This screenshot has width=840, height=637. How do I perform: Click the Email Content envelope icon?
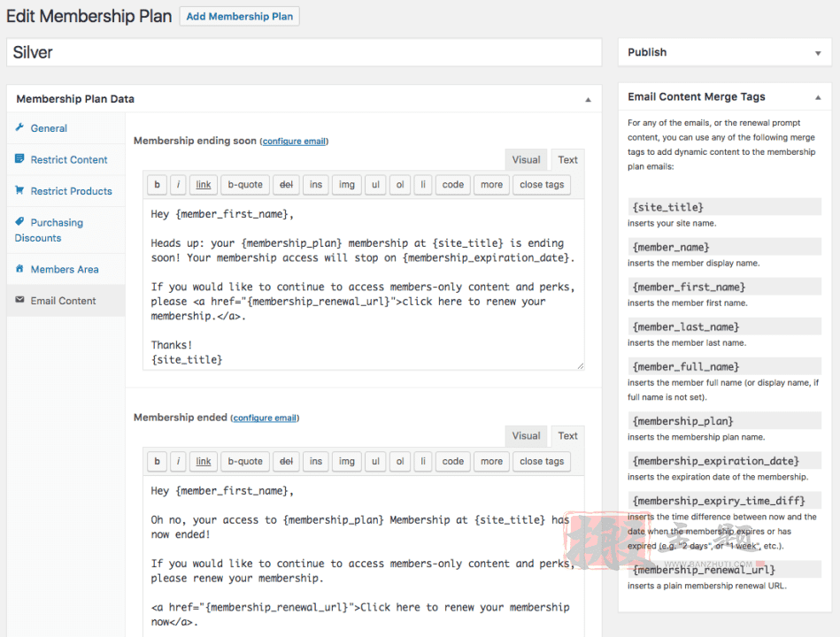(x=19, y=300)
